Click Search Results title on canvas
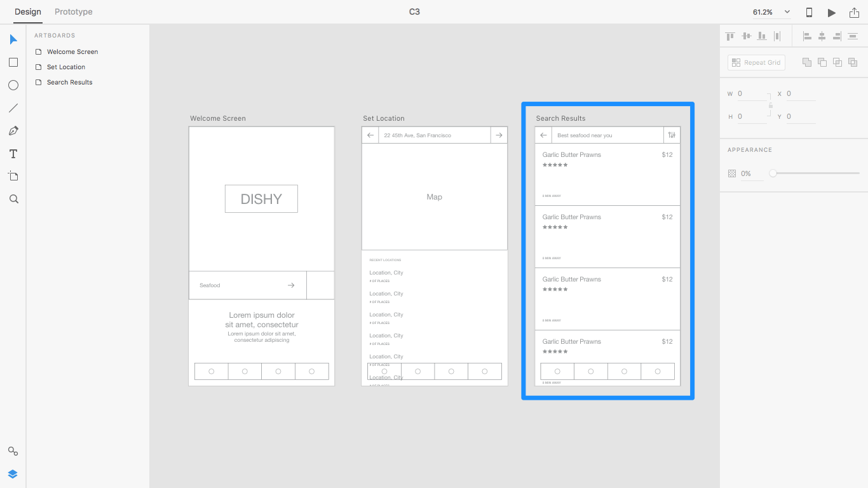 [x=560, y=118]
